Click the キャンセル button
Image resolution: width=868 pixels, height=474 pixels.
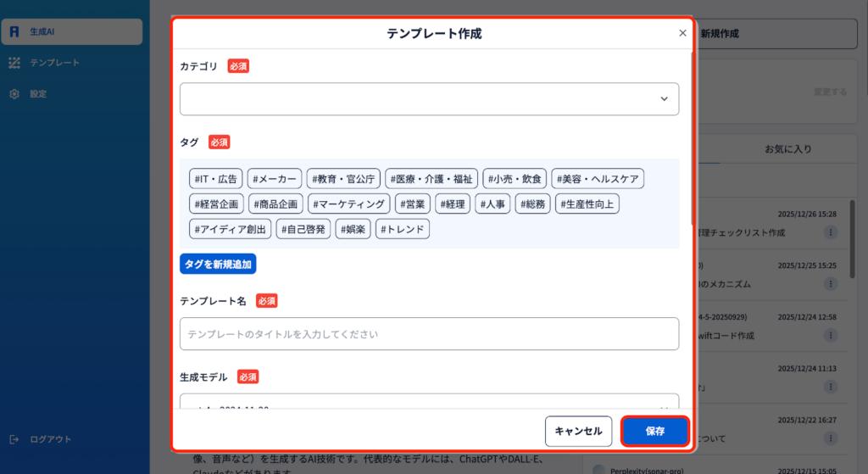[578, 431]
